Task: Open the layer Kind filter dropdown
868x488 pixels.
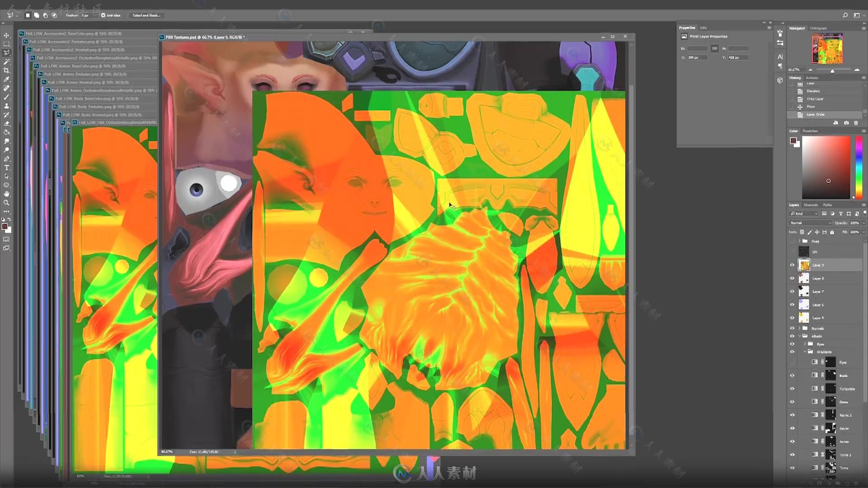Action: (804, 214)
